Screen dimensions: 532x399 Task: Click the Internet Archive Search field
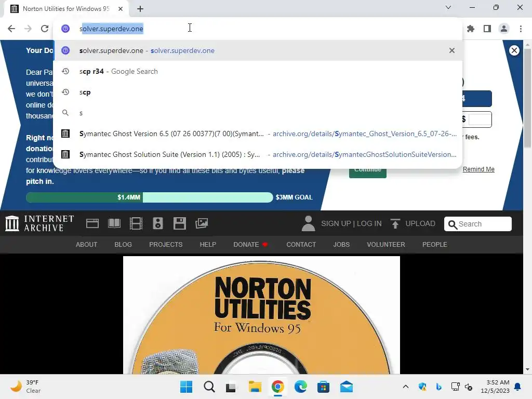coord(478,224)
